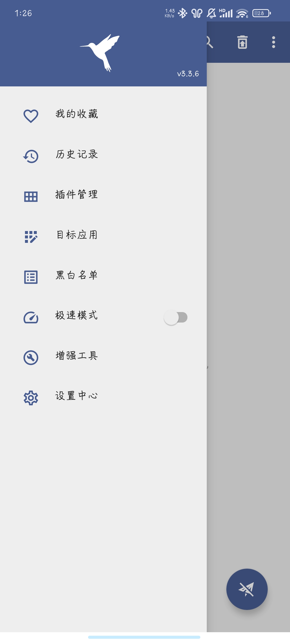Click the heart icon for 我的收藏
Image resolution: width=290 pixels, height=644 pixels.
click(31, 116)
